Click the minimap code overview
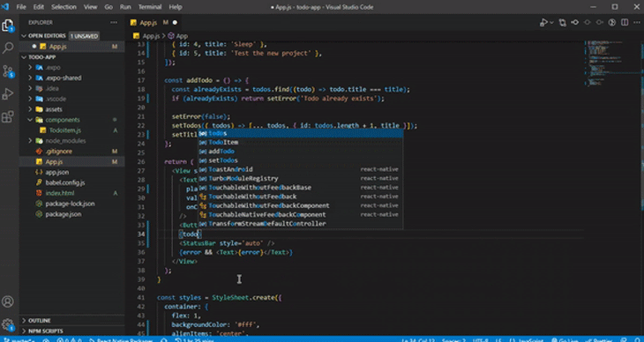 (x=611, y=63)
